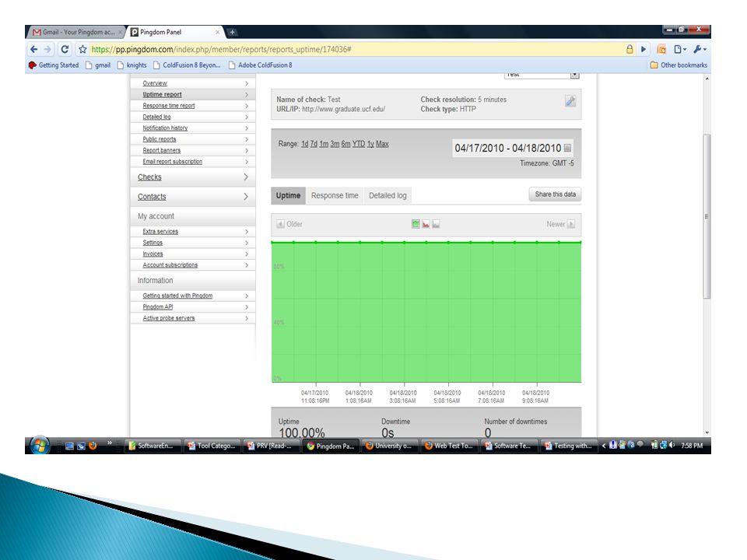Click the Show Desktop quick launch icon
This screenshot has height=560, width=747.
[x=69, y=446]
